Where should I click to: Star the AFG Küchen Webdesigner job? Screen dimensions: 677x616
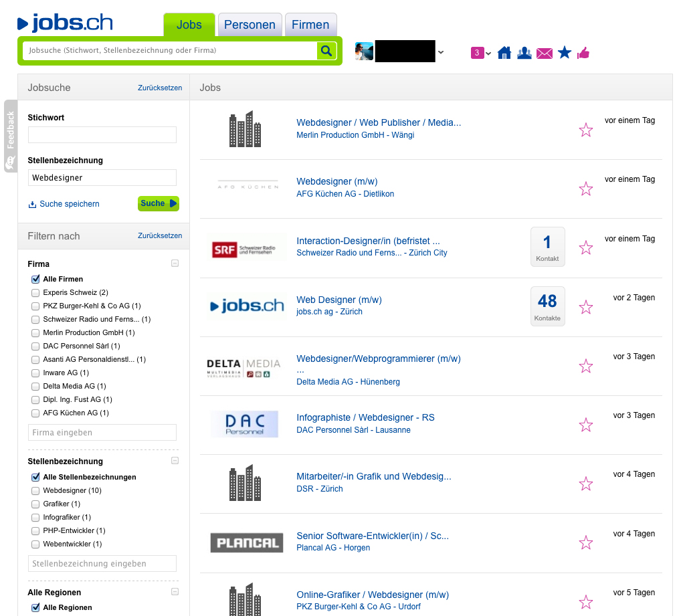tap(585, 189)
